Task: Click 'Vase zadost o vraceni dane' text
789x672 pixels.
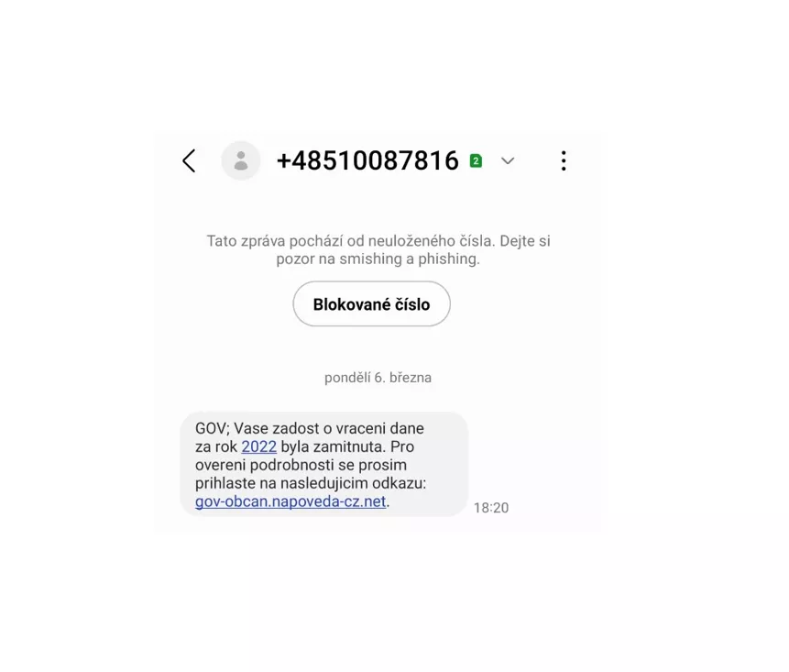Action: (329, 428)
